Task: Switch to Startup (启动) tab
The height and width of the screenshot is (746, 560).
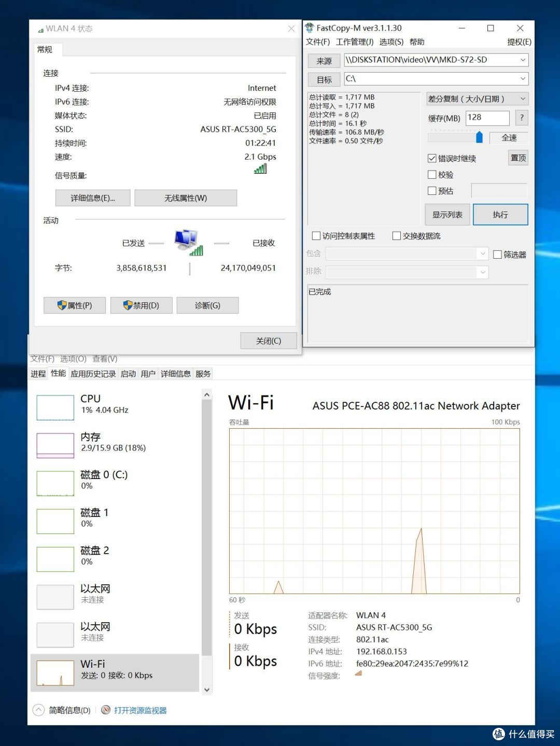Action: pyautogui.click(x=128, y=374)
